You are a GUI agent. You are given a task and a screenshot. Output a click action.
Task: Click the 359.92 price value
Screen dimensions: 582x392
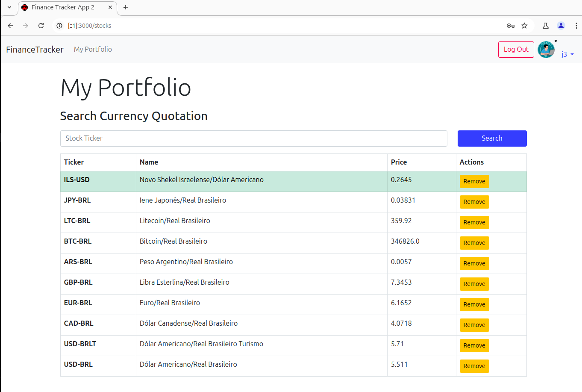click(x=401, y=221)
